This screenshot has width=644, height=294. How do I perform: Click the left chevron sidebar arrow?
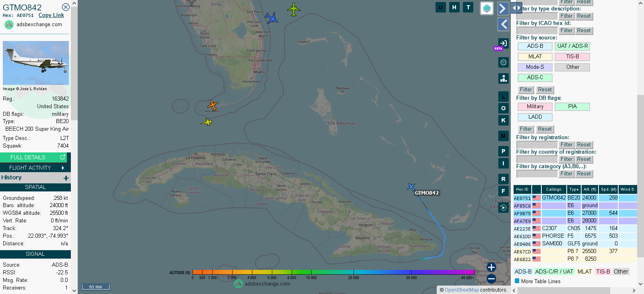pos(503,24)
